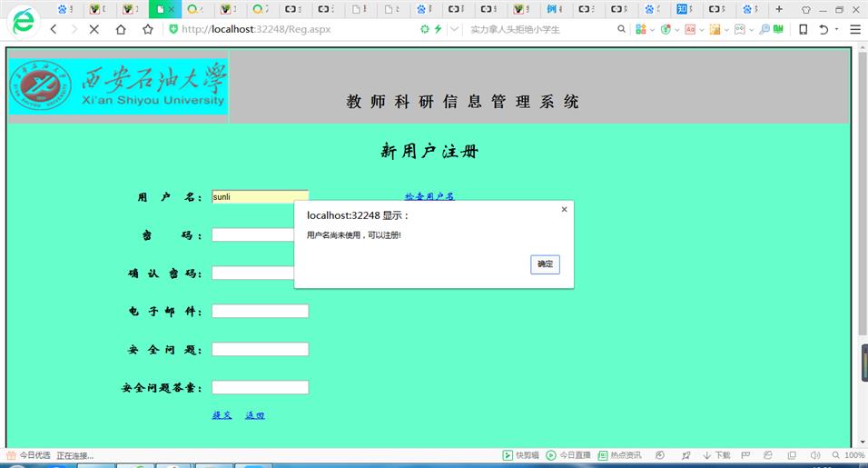Click the 提交 submit link
This screenshot has height=468, width=868.
click(222, 415)
